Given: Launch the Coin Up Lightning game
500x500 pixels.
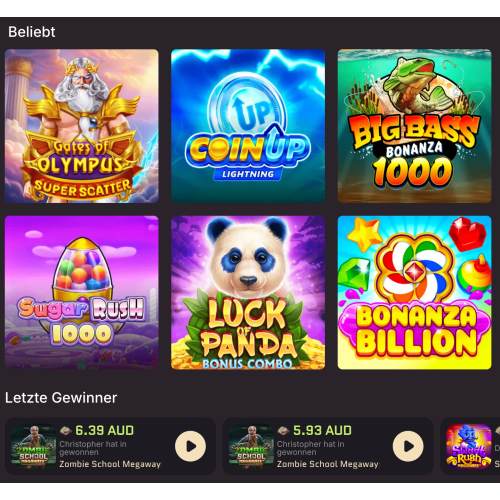Looking at the screenshot, I should 248,126.
